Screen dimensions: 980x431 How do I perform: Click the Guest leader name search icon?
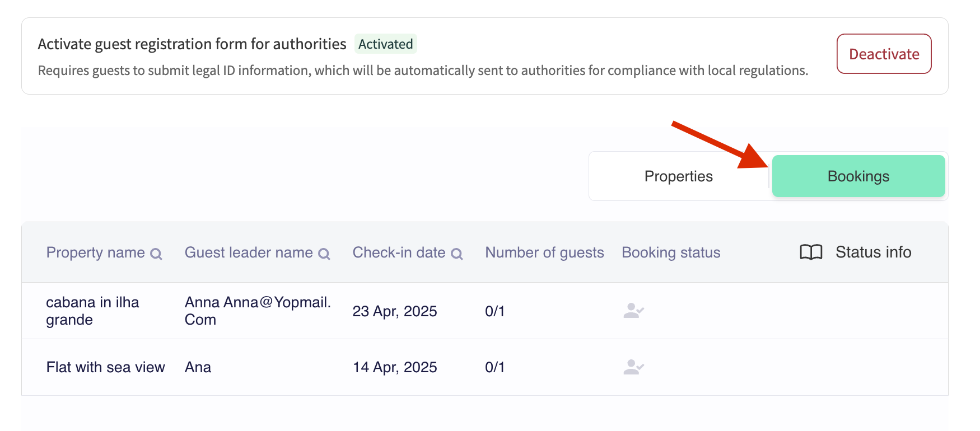[x=324, y=254]
